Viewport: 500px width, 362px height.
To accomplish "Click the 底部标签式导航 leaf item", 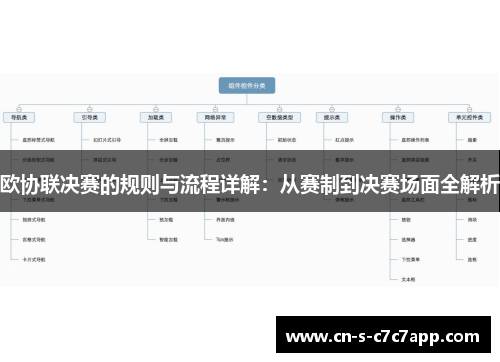I will click(x=38, y=140).
